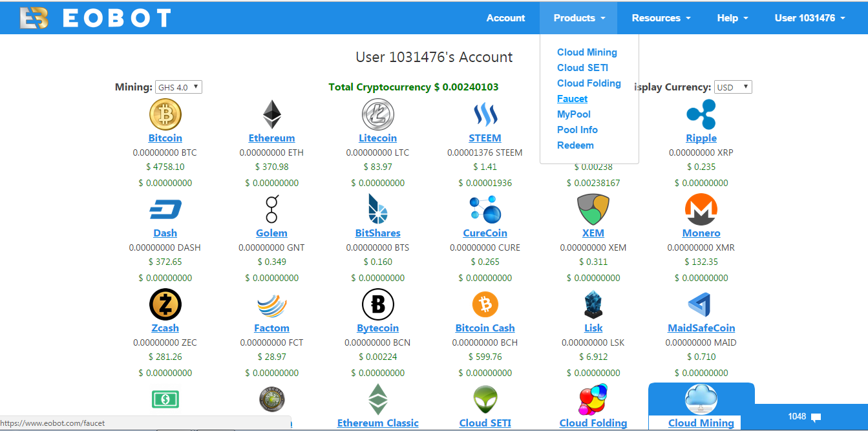Click the Factom globe icon
Image resolution: width=868 pixels, height=431 pixels.
[272, 304]
